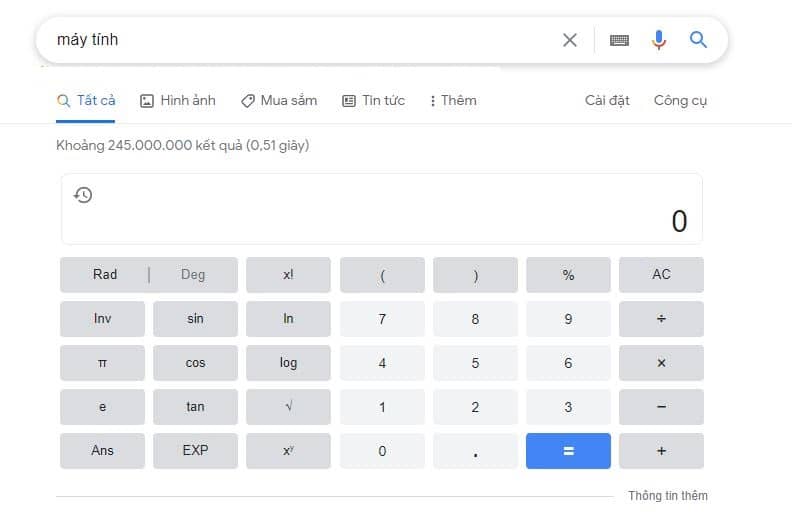Open the calculator history icon
This screenshot has width=792, height=530.
[x=84, y=195]
